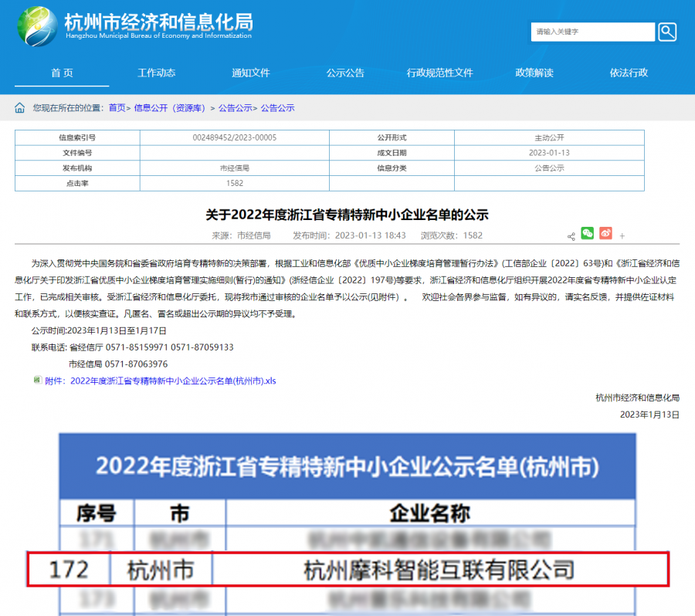The image size is (695, 616).
Task: Click the 企业名称 column header
Action: (430, 513)
